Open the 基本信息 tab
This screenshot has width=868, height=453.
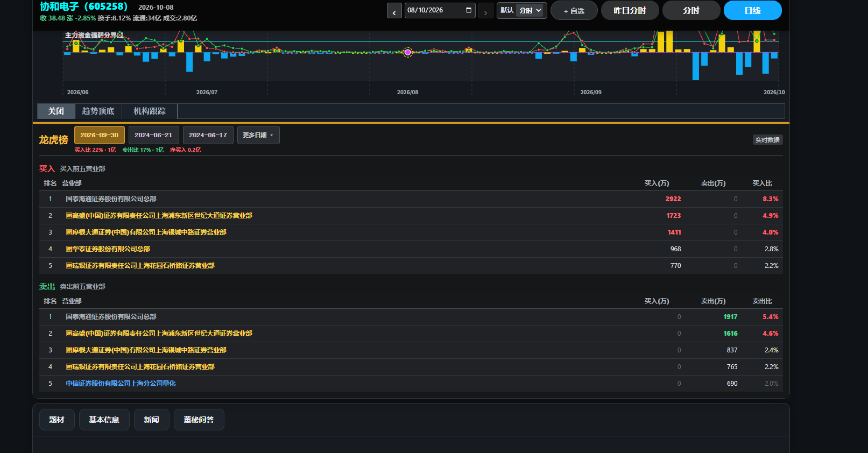point(104,420)
